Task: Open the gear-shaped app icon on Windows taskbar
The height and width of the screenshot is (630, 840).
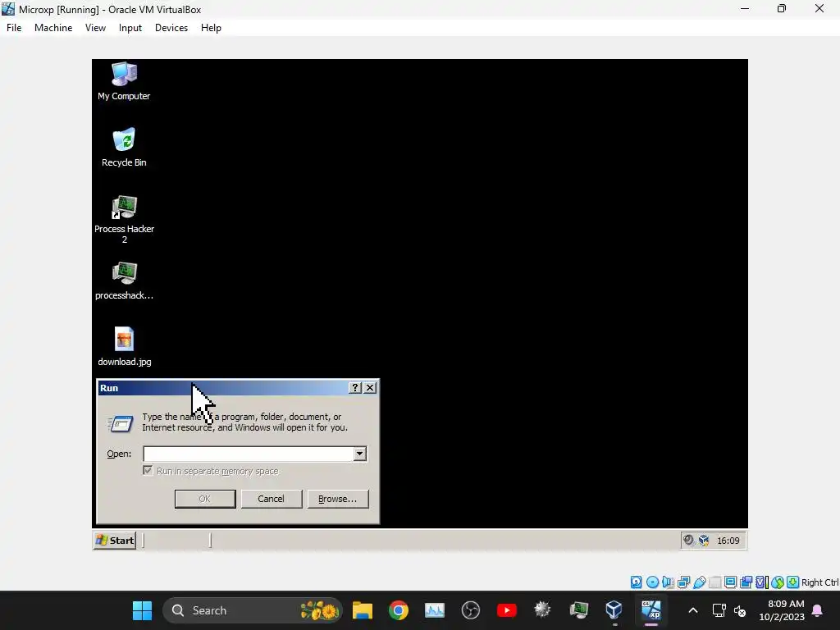Action: click(x=542, y=610)
